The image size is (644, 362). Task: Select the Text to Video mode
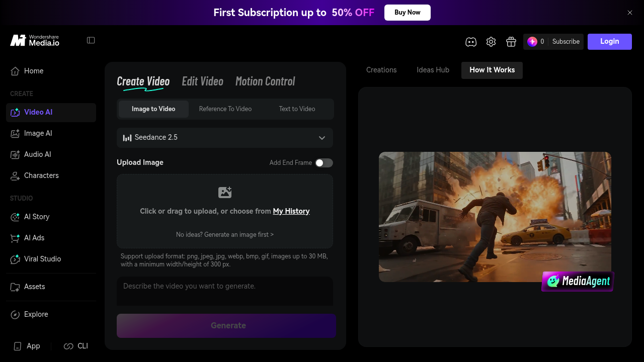(x=297, y=109)
